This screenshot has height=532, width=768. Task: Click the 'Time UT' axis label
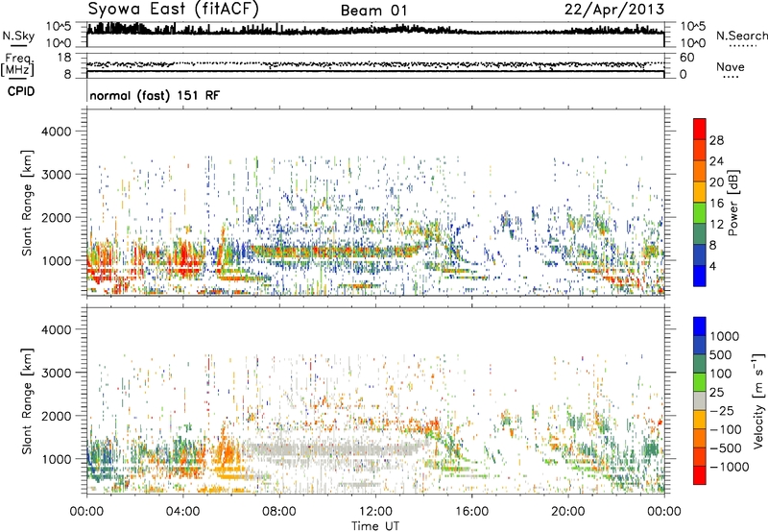[375, 526]
